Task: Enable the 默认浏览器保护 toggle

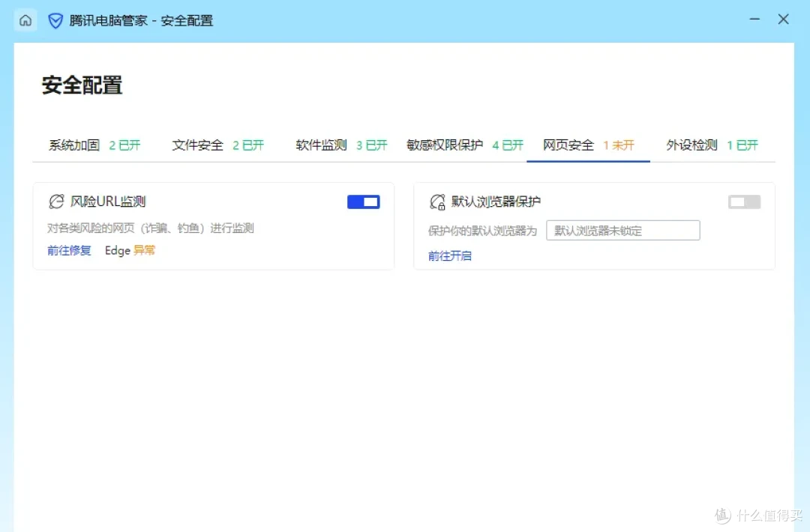Action: (744, 202)
